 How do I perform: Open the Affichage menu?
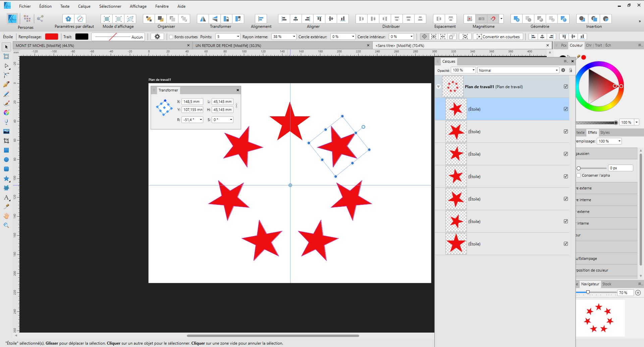tap(138, 6)
